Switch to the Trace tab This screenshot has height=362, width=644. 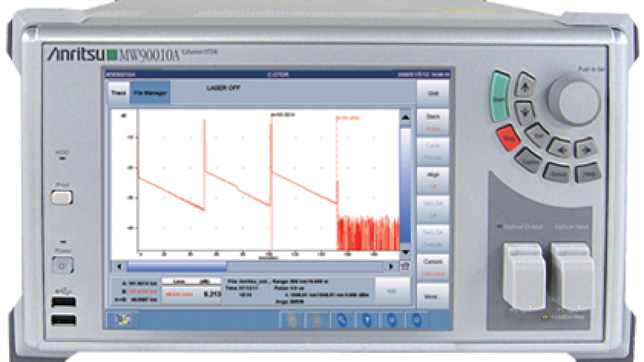(x=118, y=93)
